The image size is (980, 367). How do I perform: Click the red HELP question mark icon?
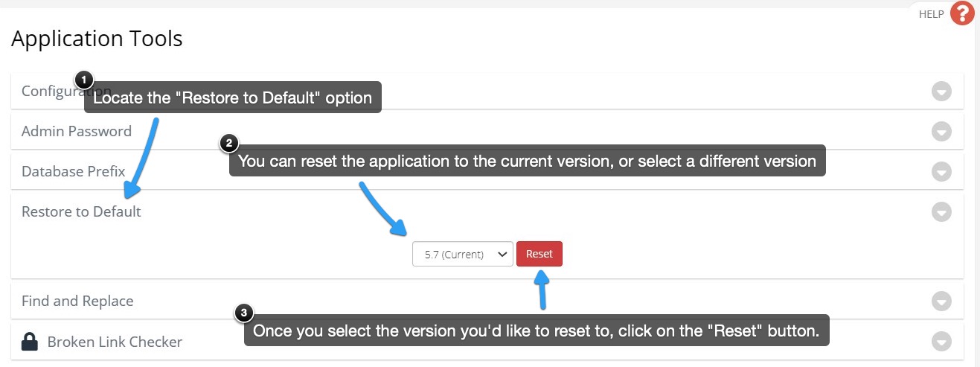tap(962, 14)
